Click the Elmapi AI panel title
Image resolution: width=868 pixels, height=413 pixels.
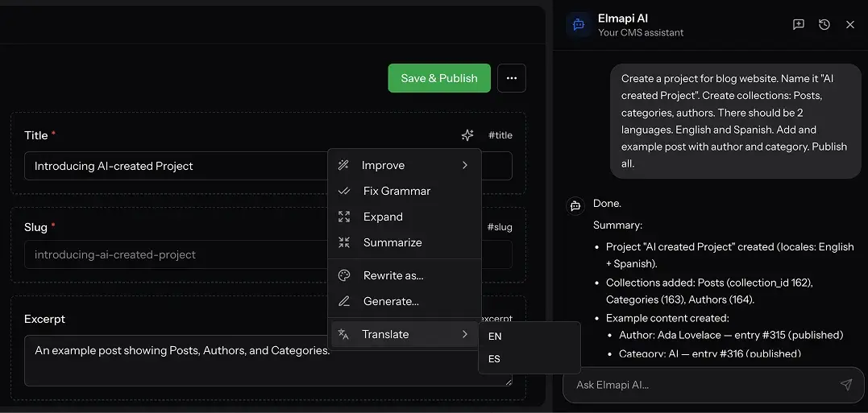pyautogui.click(x=623, y=19)
